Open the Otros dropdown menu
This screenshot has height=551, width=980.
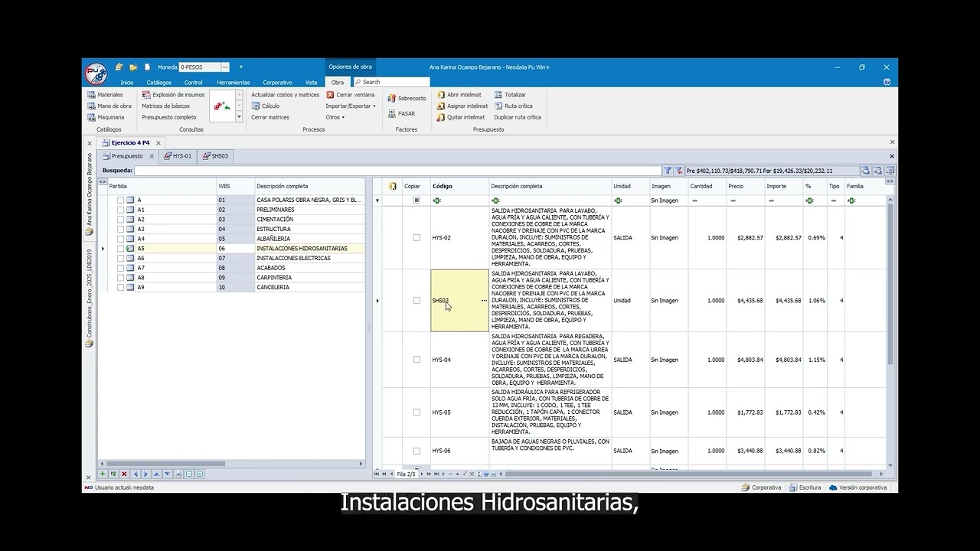tap(335, 117)
